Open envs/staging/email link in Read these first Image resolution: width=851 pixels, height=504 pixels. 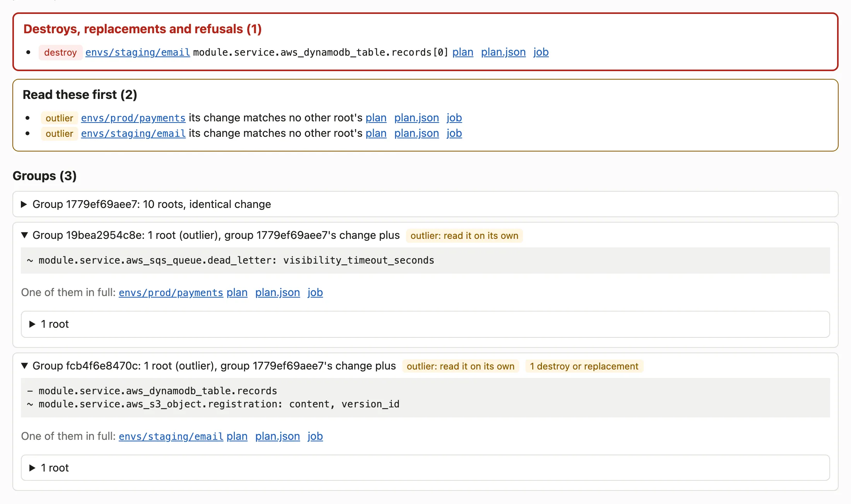click(133, 133)
